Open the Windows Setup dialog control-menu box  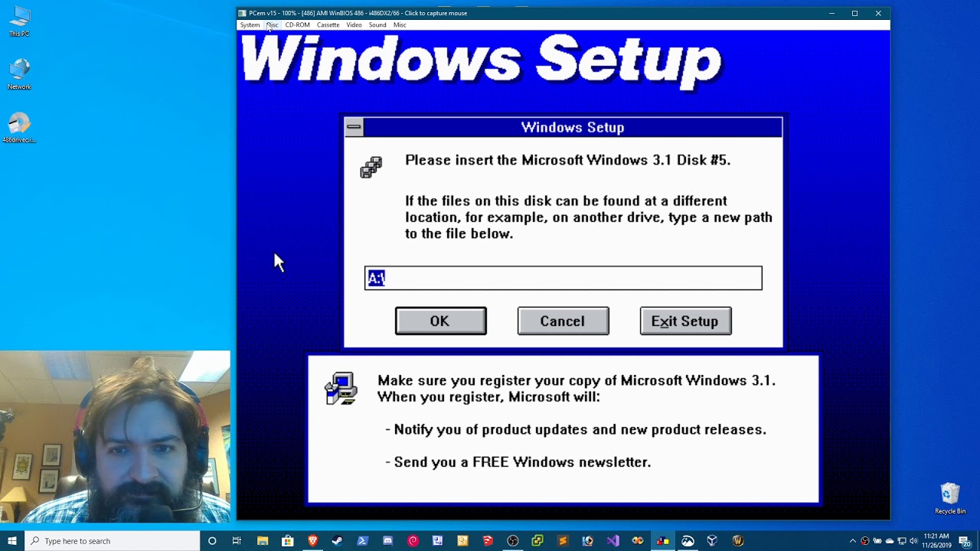[354, 128]
